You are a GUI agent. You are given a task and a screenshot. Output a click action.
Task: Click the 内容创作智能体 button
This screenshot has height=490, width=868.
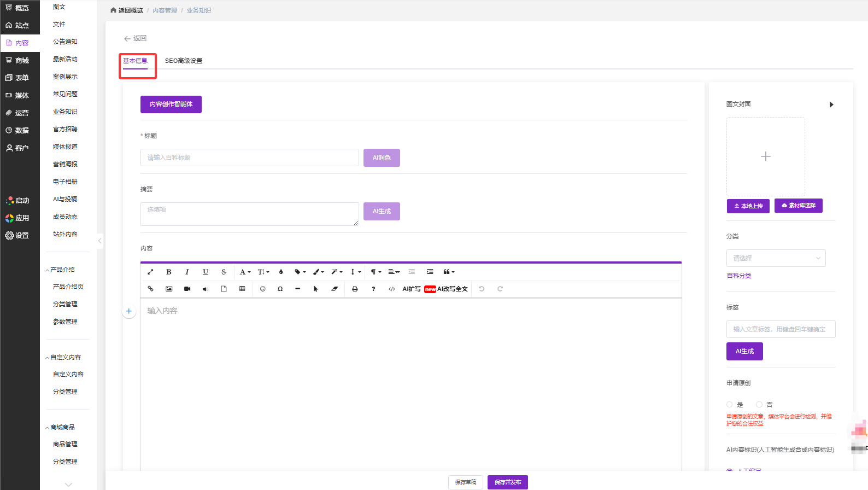171,104
